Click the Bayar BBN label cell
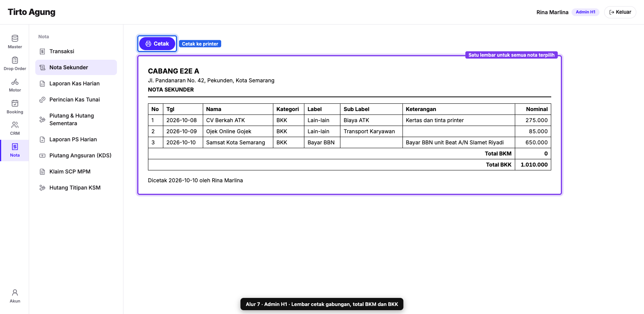 point(322,142)
